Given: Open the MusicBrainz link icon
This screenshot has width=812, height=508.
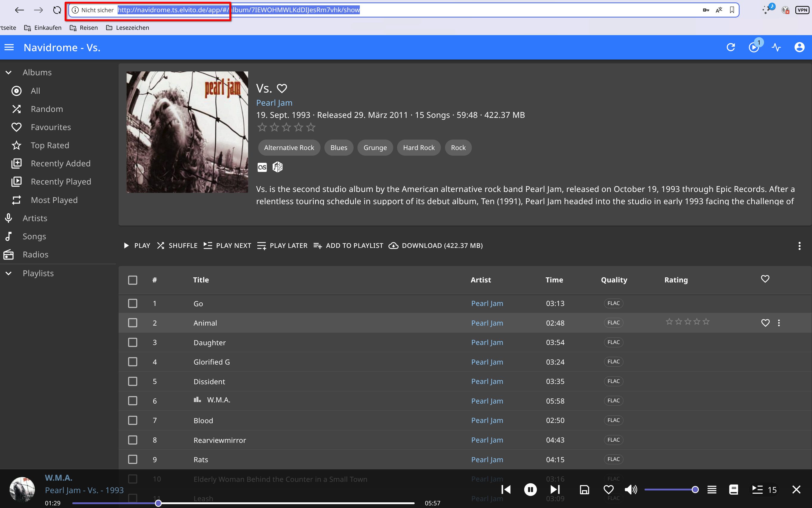Looking at the screenshot, I should click(277, 167).
